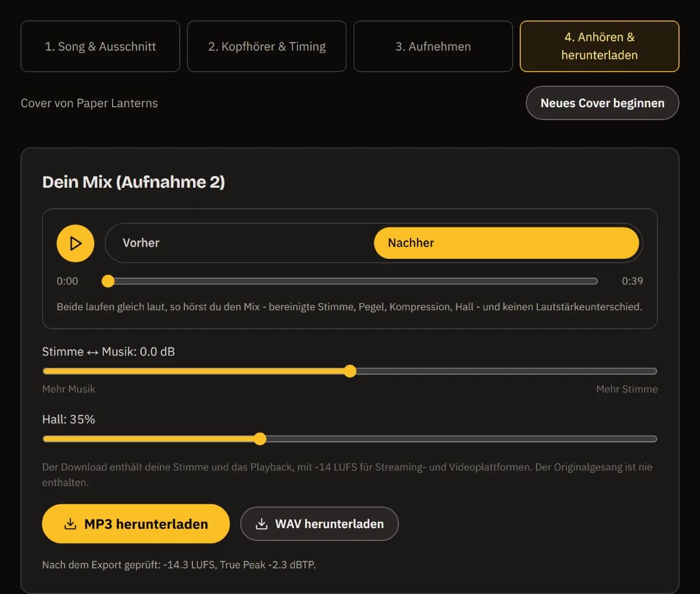Click the export check text with -14.3 LUFS
Screen dimensions: 700x594
[x=179, y=564]
